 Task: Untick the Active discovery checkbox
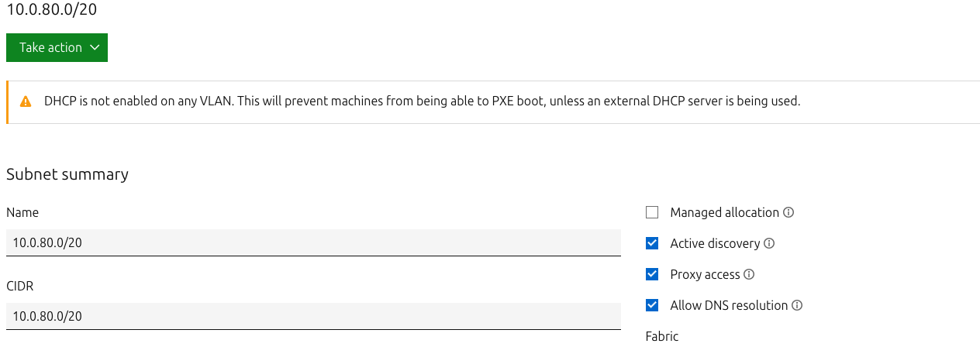tap(652, 243)
